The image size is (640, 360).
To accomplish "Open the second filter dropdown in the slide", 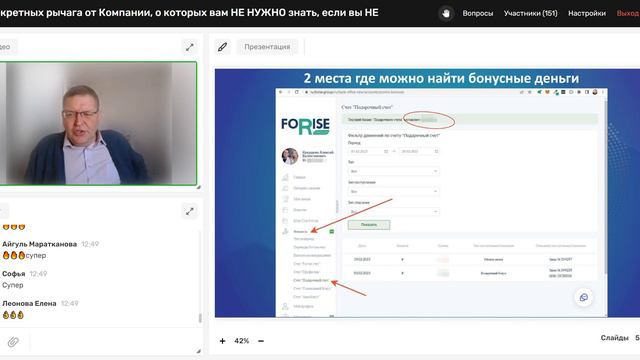I will click(x=393, y=191).
